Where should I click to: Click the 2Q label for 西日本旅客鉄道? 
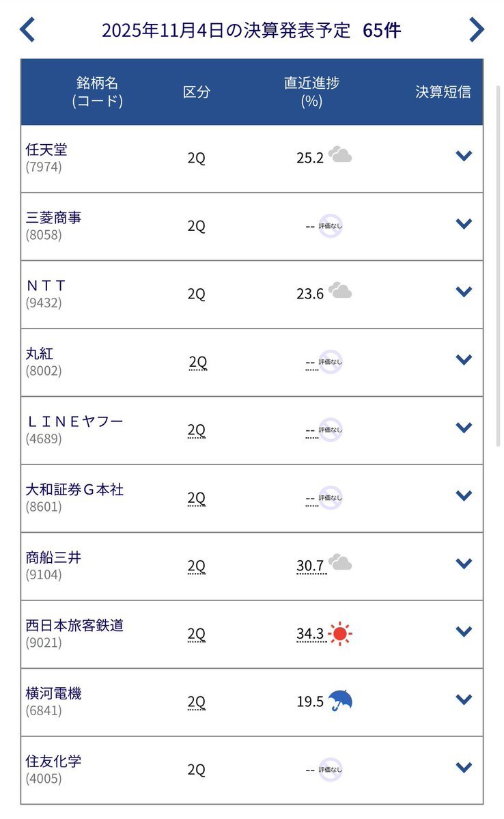coord(197,634)
